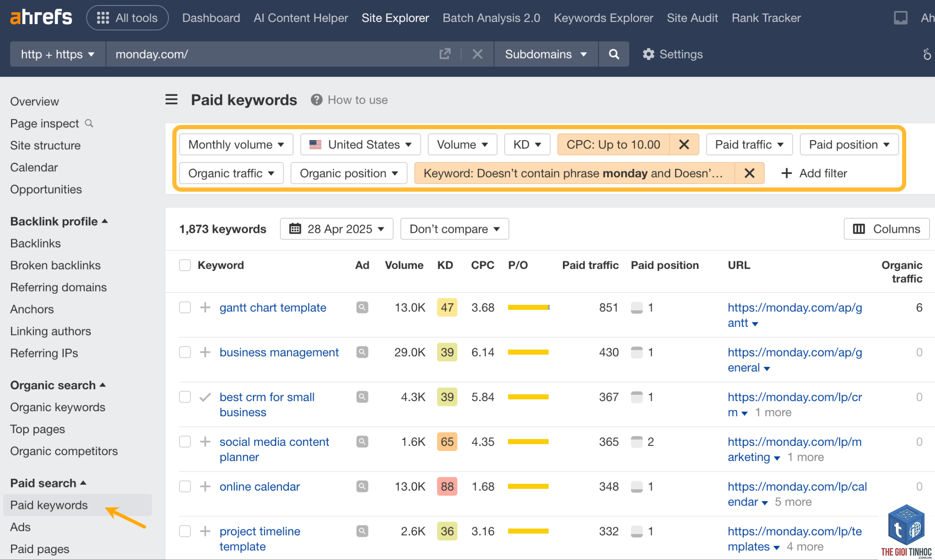Check the gantt chart template row
Screen dimensions: 935x560
point(185,307)
